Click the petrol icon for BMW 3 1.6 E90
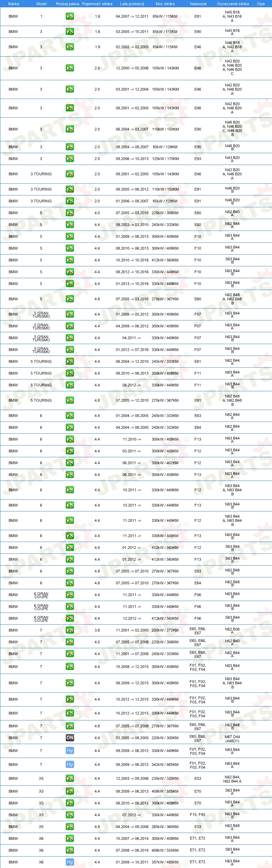This screenshot has height=868, width=272. pyautogui.click(x=70, y=32)
